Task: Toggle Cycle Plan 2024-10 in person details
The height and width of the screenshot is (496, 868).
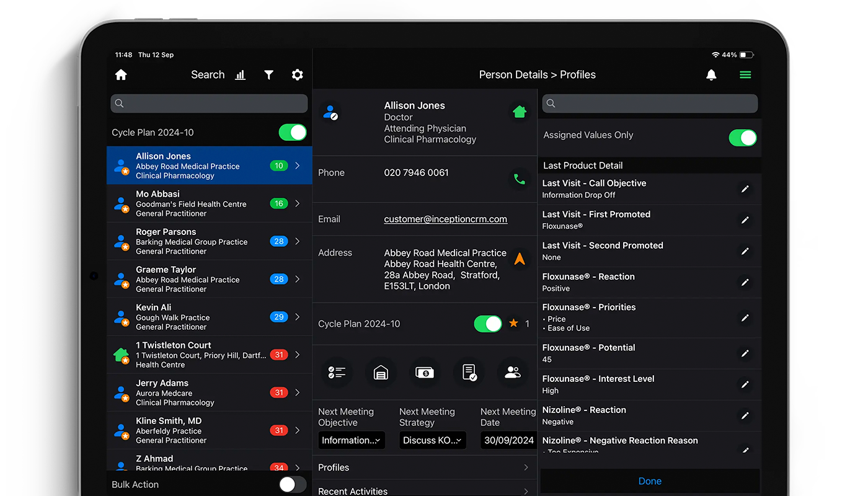Action: click(x=488, y=324)
